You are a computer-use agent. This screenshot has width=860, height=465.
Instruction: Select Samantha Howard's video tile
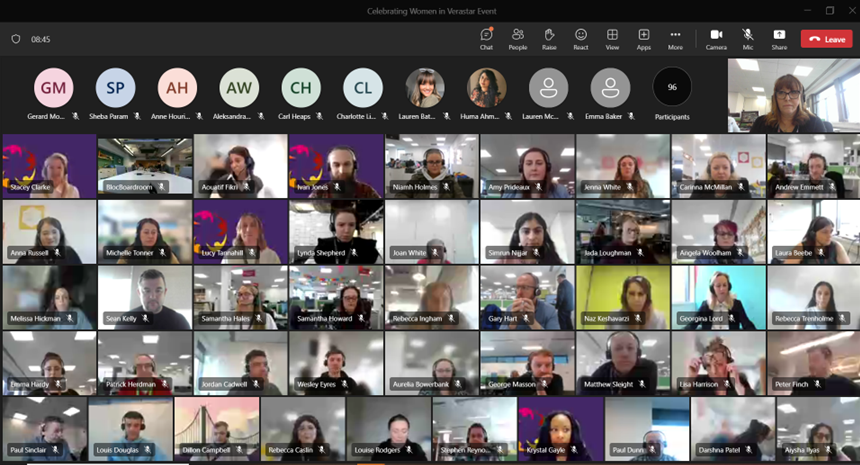(x=336, y=298)
